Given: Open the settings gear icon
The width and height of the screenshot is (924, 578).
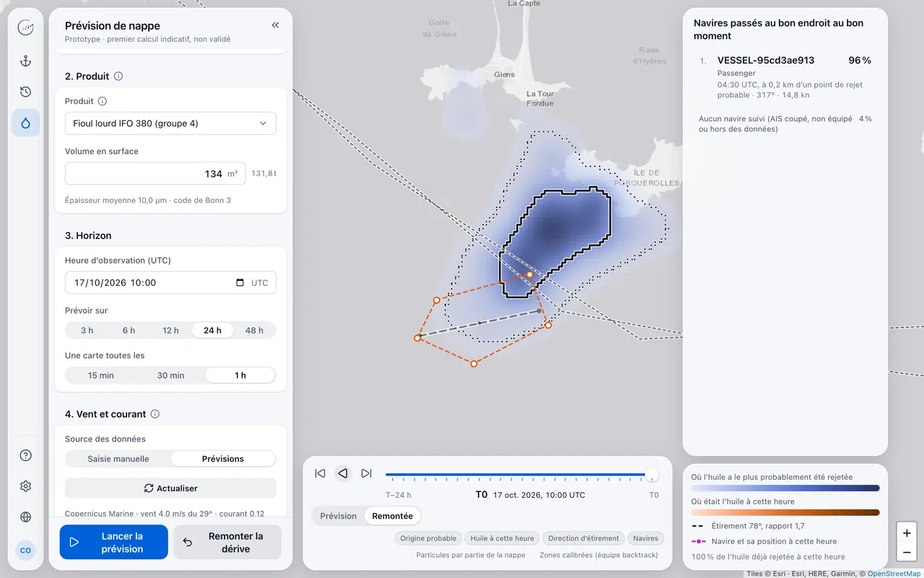Looking at the screenshot, I should click(25, 486).
